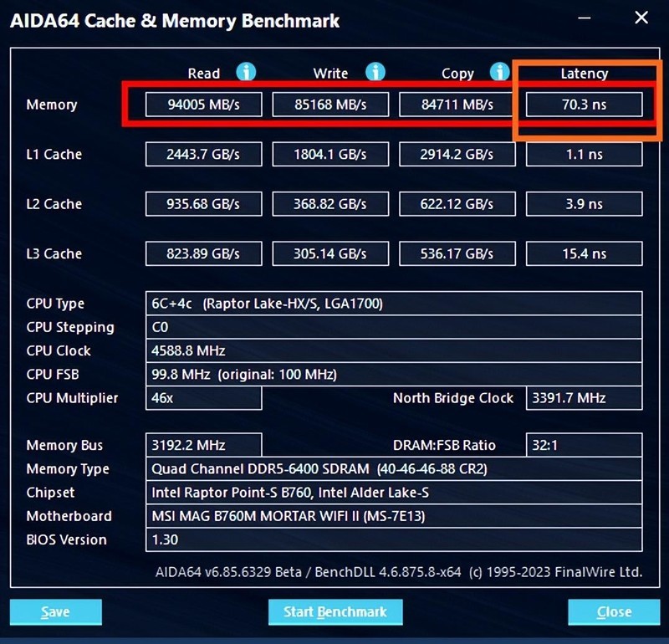Start the benchmark run
This screenshot has width=669, height=644.
[335, 611]
